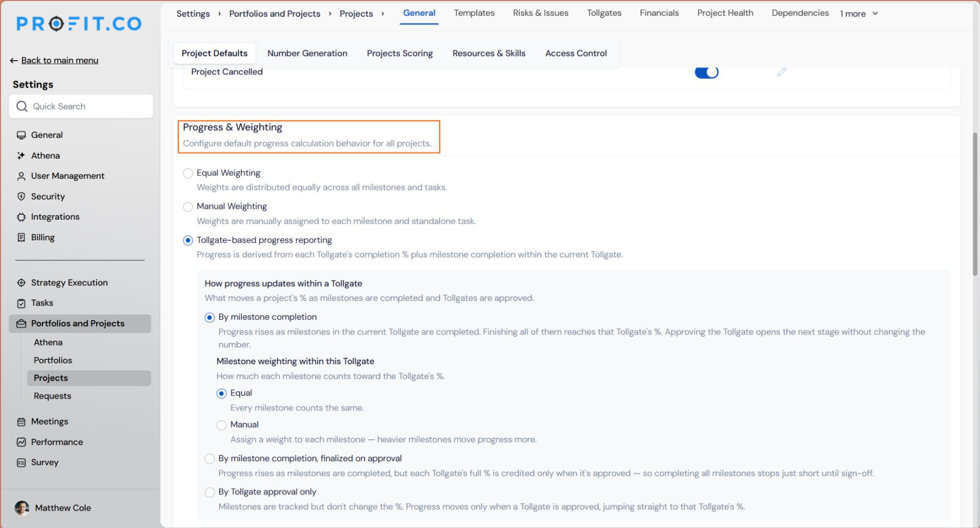
Task: Click the Profit.co logo
Action: [x=79, y=24]
